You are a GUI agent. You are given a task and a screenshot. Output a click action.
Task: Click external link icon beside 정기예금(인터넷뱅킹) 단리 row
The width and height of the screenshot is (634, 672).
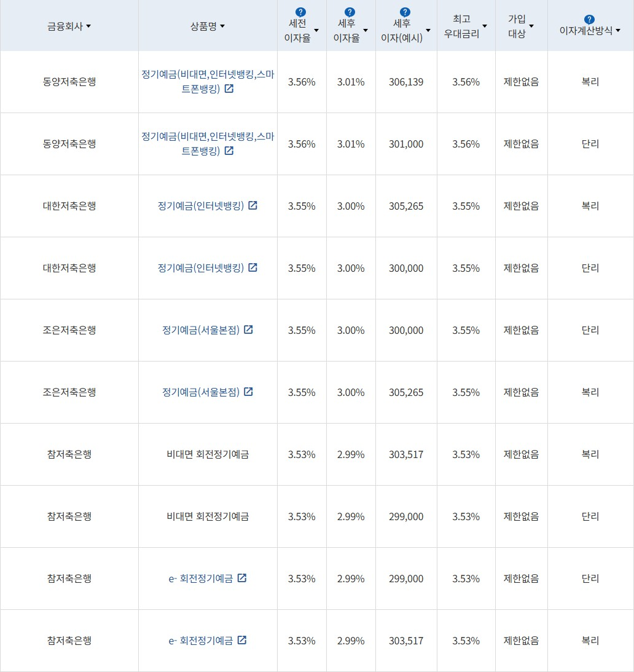(253, 268)
